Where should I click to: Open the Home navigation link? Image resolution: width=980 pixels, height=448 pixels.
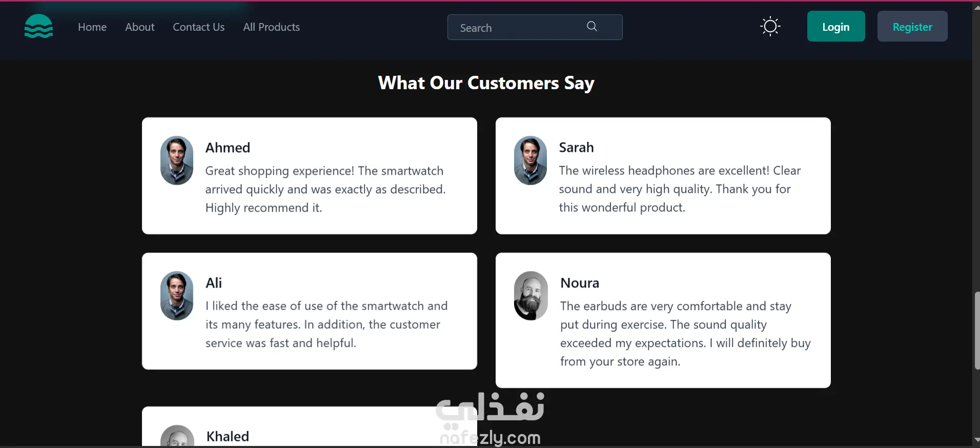(92, 27)
